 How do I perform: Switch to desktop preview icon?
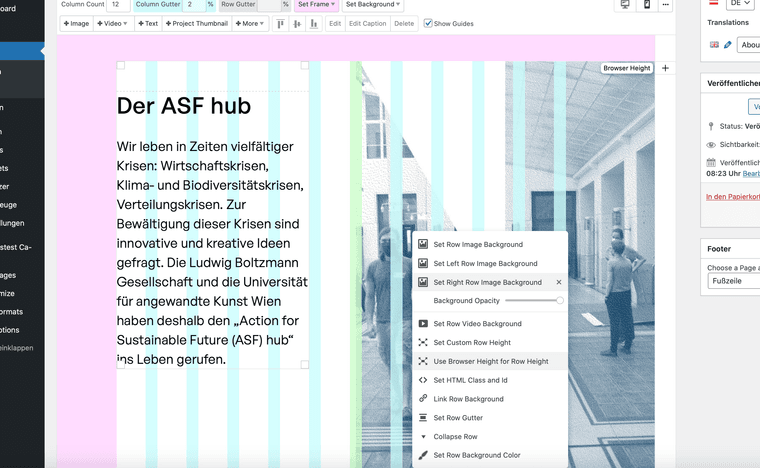[x=626, y=5]
